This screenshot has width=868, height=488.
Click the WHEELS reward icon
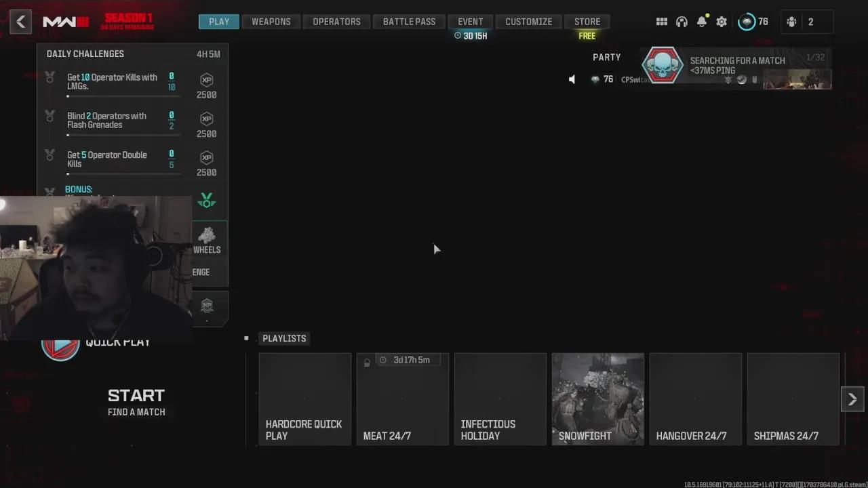[207, 235]
